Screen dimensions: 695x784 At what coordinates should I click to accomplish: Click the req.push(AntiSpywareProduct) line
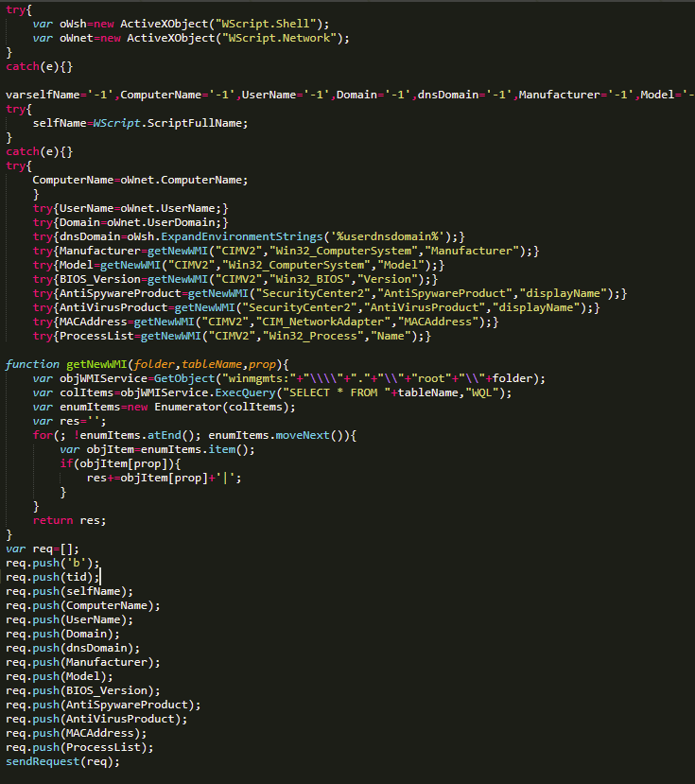pyautogui.click(x=103, y=705)
